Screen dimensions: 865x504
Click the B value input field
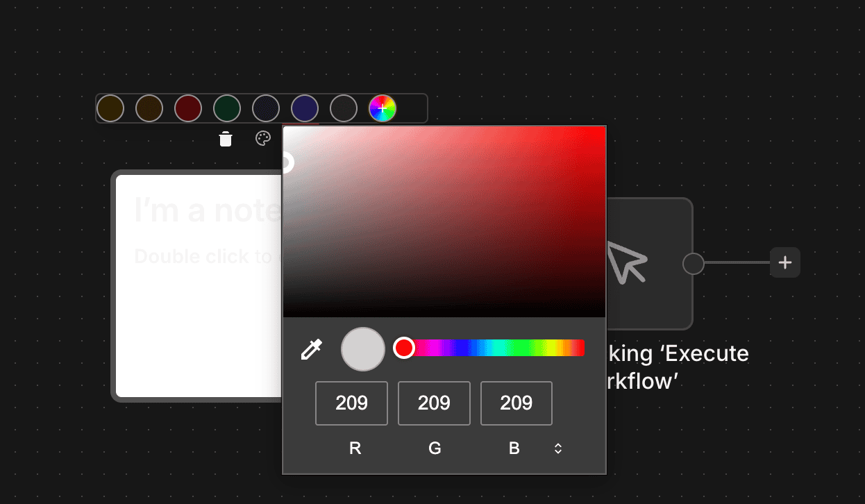point(516,403)
